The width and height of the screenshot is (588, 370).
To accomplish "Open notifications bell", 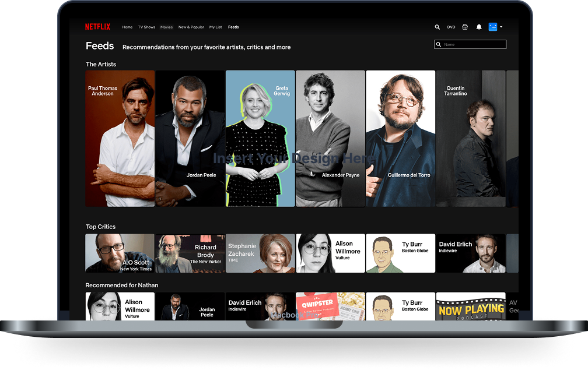I will [x=479, y=27].
